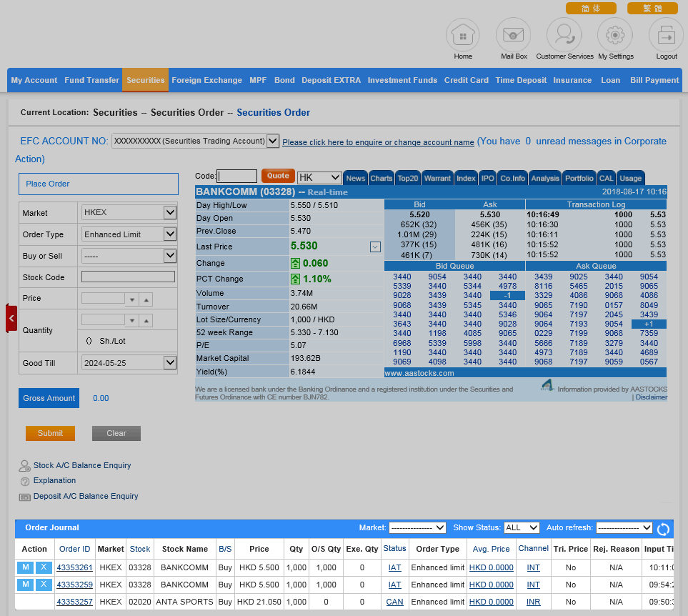Open the Show Status dropdown in Order Journal
This screenshot has height=616, width=688.
pos(522,528)
